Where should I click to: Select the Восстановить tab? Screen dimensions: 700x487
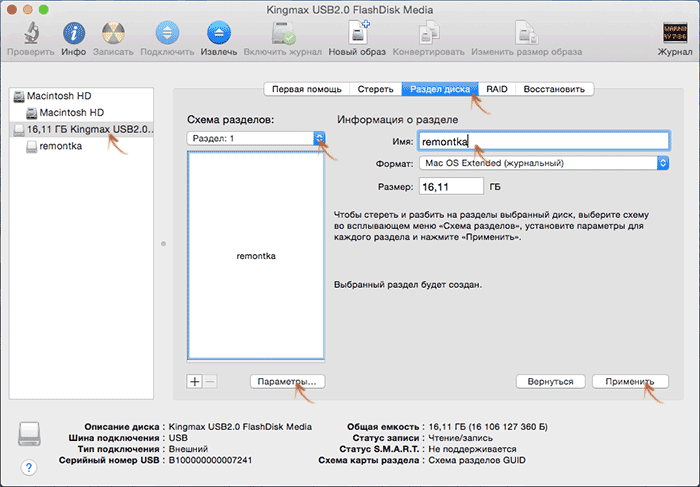[555, 89]
